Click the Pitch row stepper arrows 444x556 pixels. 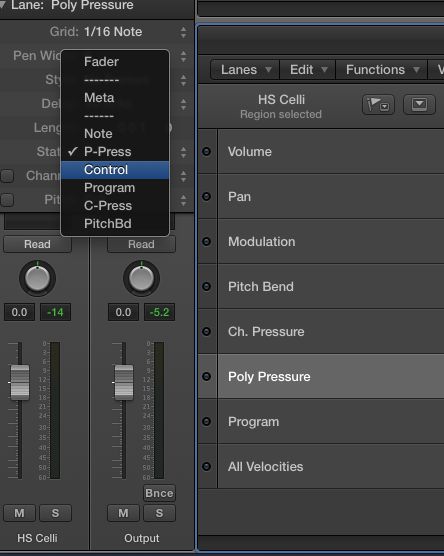coord(183,200)
